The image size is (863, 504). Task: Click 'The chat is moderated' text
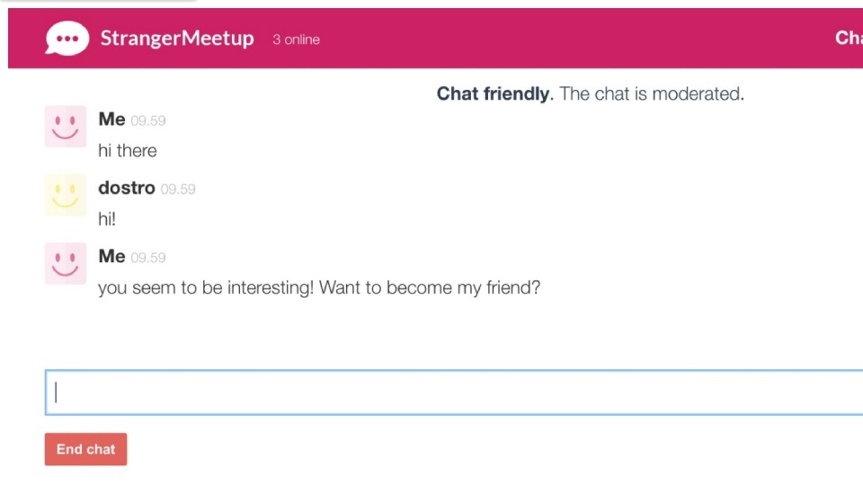click(652, 93)
